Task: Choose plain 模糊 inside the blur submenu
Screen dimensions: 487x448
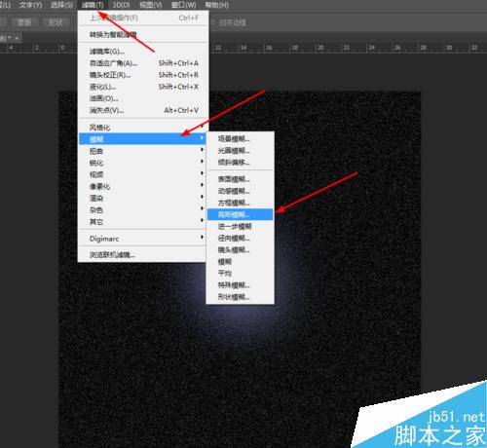Action: tap(241, 262)
